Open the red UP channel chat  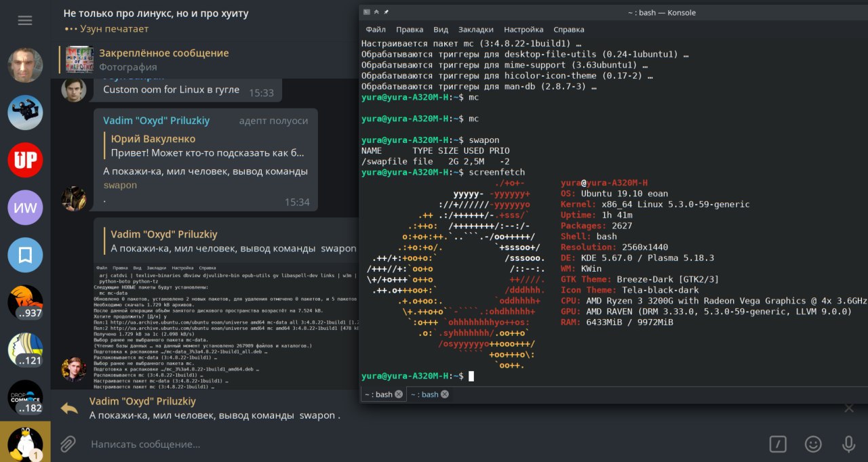[25, 160]
